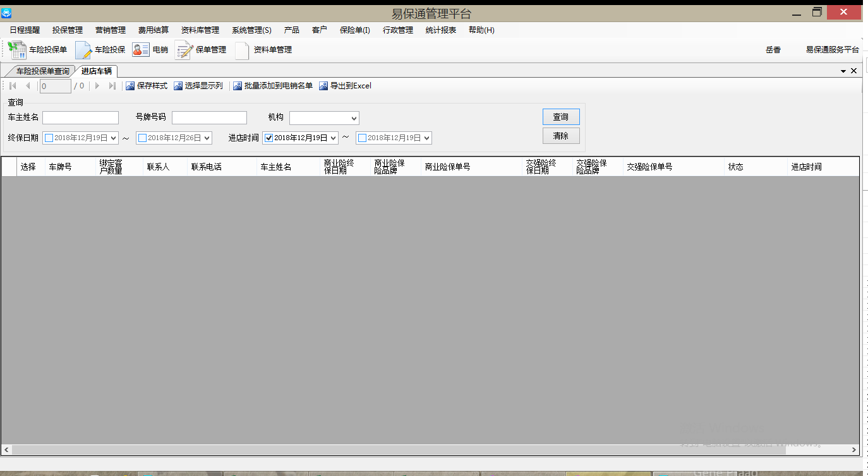Viewport: 868px width, 476px height.
Task: Go to the next record page
Action: (x=97, y=86)
